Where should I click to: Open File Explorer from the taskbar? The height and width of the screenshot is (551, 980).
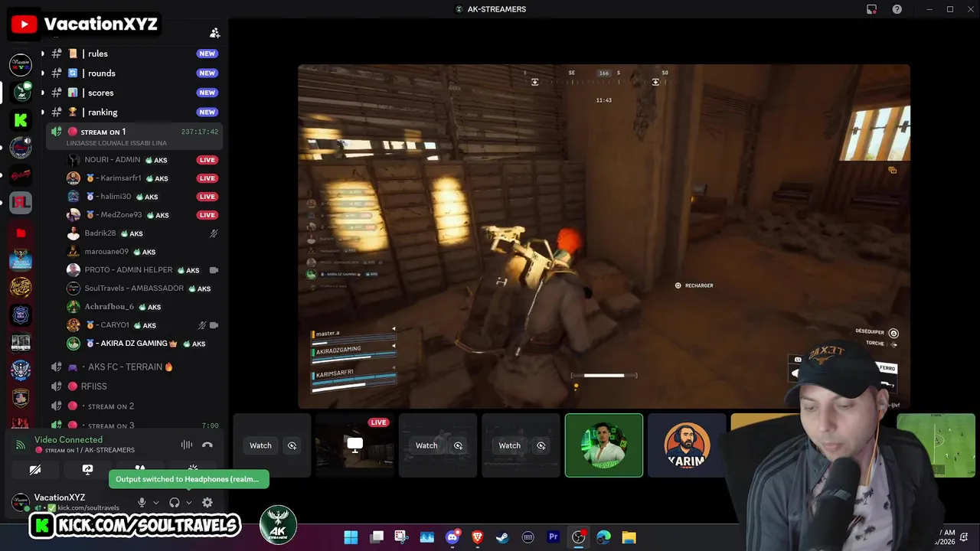pyautogui.click(x=629, y=537)
